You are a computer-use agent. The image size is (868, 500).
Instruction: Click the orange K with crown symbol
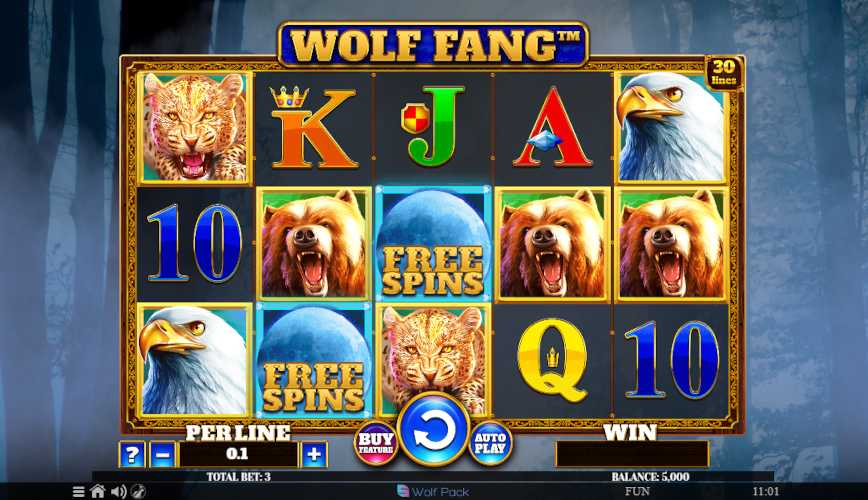click(x=313, y=128)
